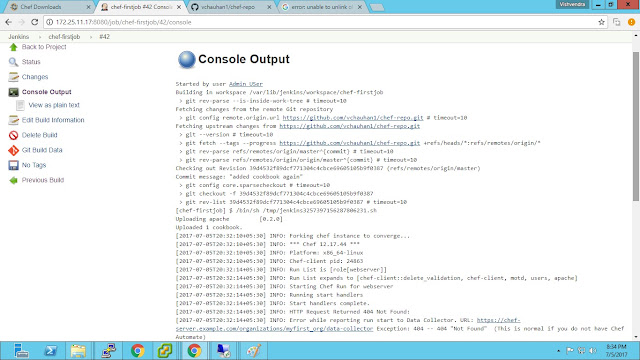Click the browser forward arrow

21,22
